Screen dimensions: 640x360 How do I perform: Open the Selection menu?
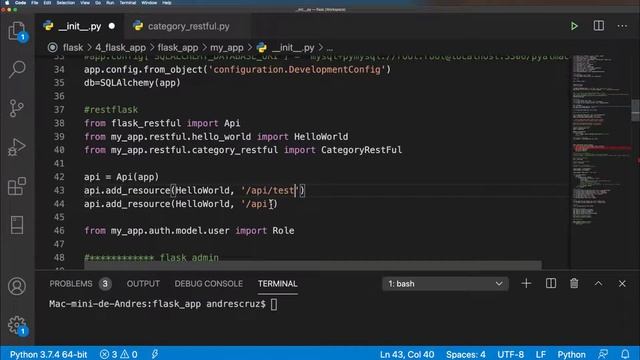coord(66,2)
